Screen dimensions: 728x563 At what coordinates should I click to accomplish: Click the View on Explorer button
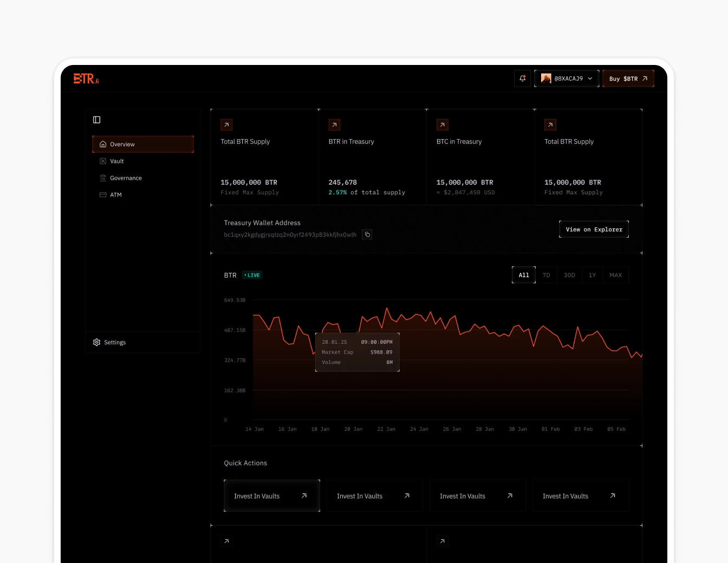[x=594, y=229]
